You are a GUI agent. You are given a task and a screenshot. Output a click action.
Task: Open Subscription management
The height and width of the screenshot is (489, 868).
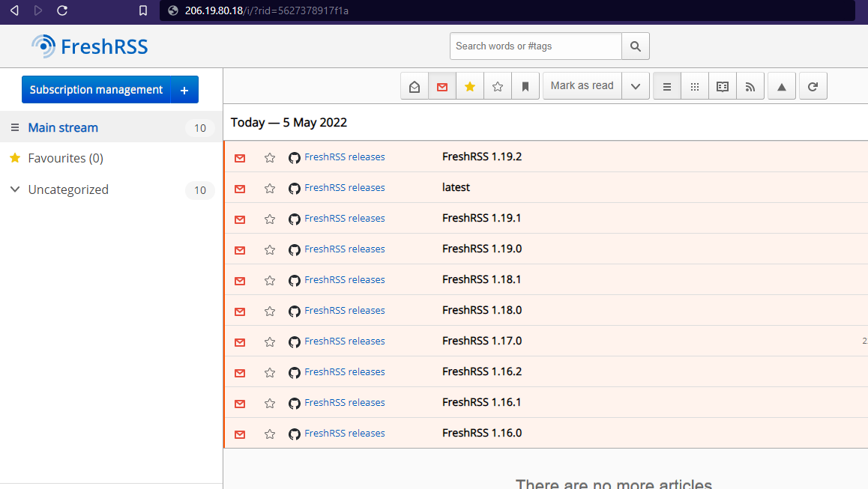(x=97, y=90)
